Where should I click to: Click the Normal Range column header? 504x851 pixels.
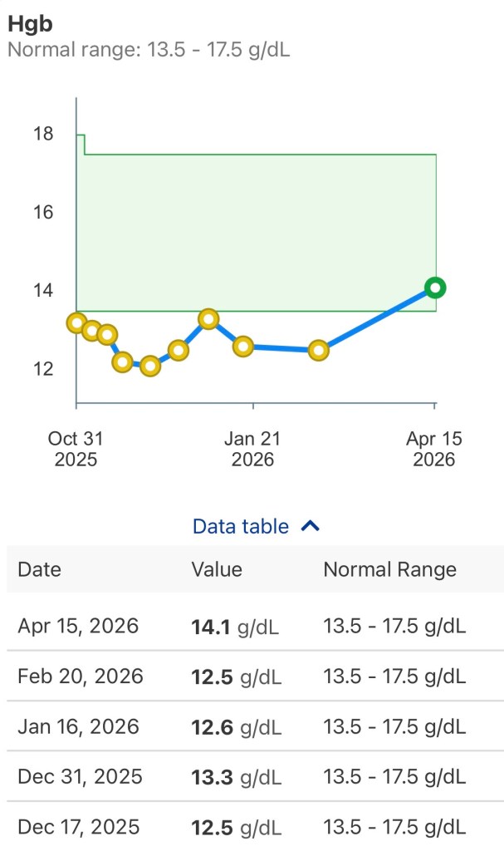click(389, 569)
